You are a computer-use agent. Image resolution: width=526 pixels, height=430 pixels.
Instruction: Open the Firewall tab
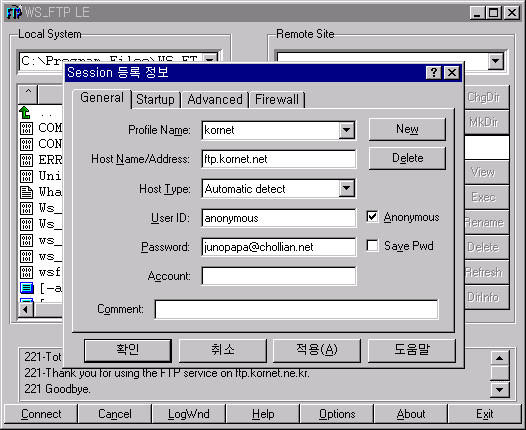(277, 100)
